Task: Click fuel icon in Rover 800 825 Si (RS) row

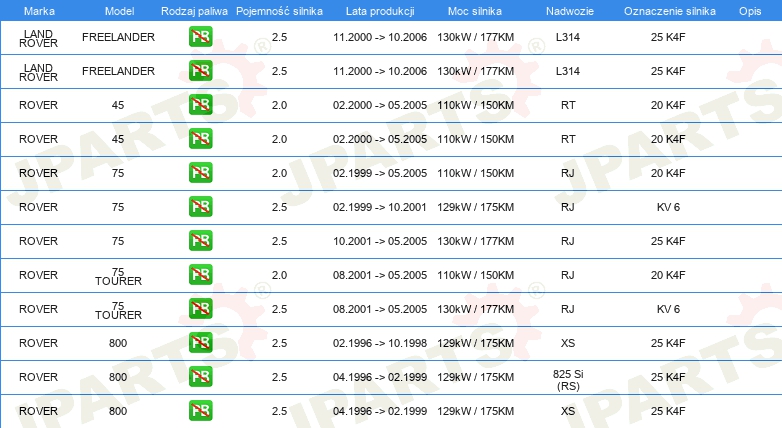Action: [x=200, y=377]
